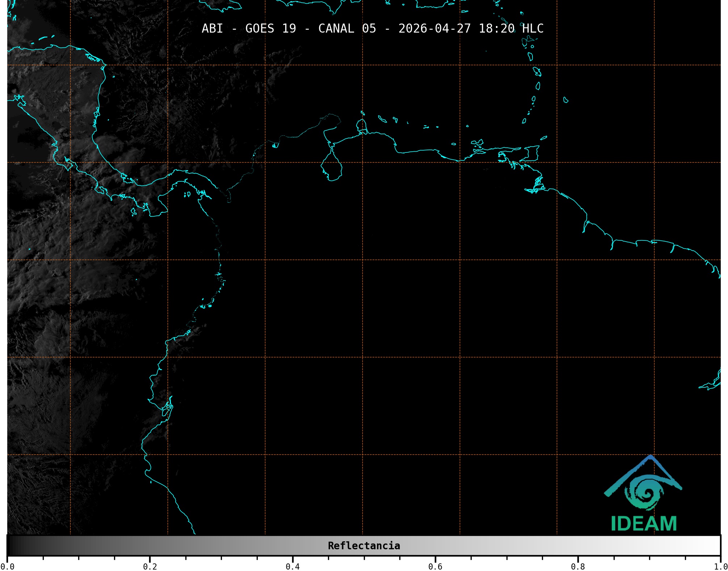Click the 0.8 tick label on colorbar

(578, 566)
